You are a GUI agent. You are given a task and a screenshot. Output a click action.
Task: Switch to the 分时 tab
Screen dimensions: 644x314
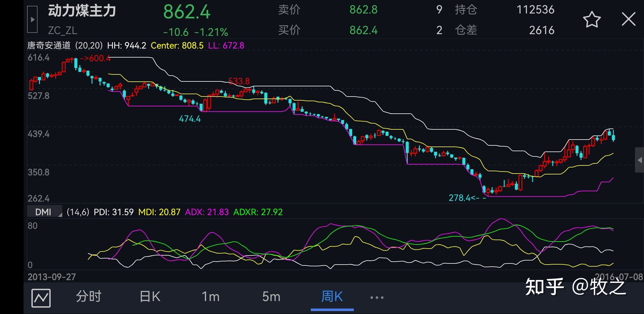point(89,297)
